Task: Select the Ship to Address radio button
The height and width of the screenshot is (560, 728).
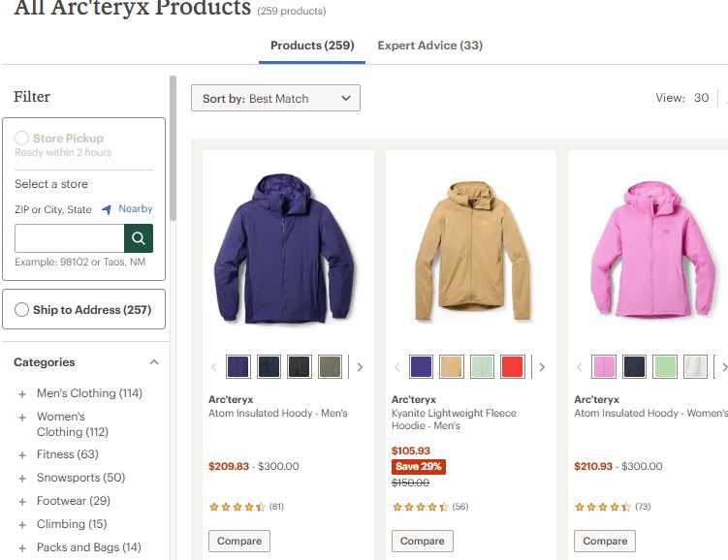Action: tap(22, 309)
